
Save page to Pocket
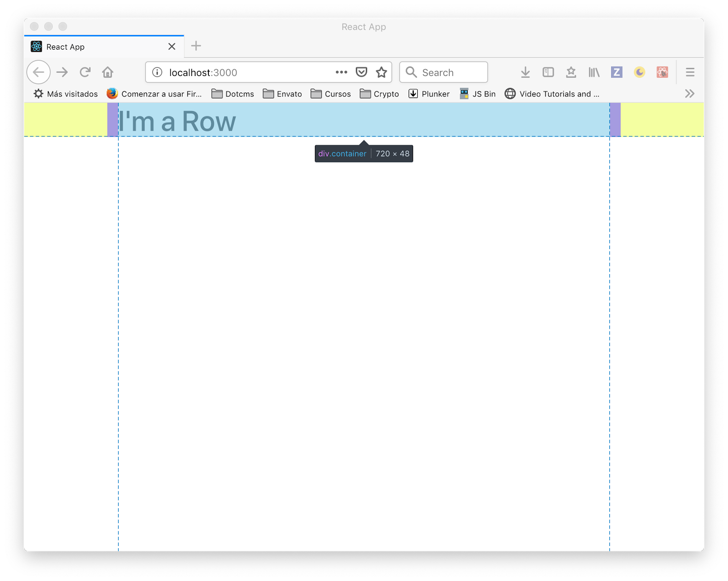[361, 72]
